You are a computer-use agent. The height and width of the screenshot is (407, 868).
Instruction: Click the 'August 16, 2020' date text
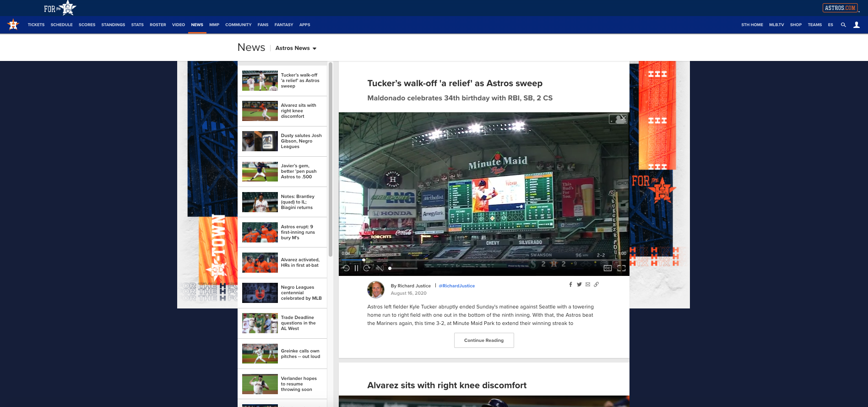tap(408, 293)
